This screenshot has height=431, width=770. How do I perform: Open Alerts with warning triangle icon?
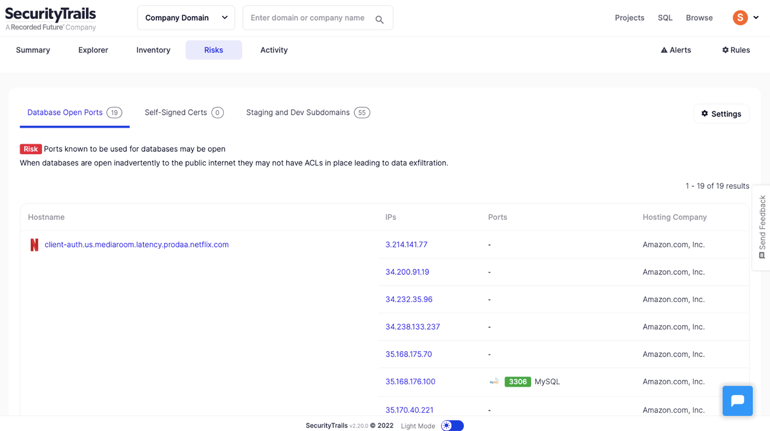pos(676,50)
